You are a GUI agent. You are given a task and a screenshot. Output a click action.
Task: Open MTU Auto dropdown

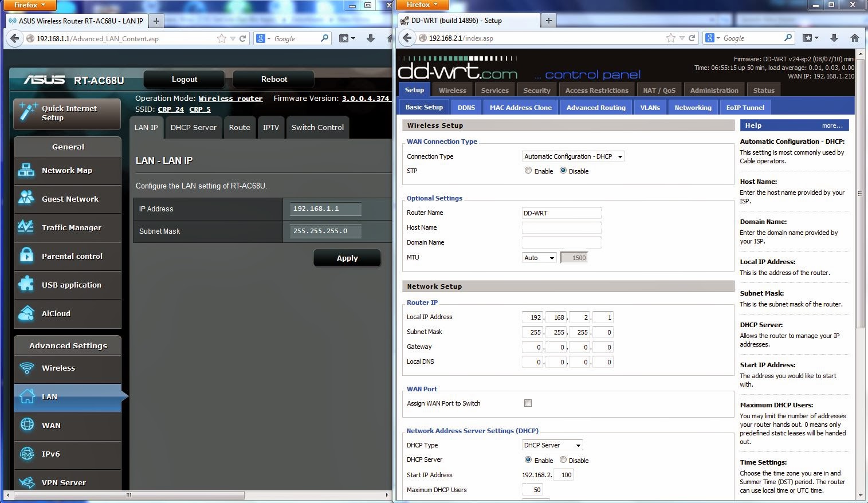(x=539, y=258)
